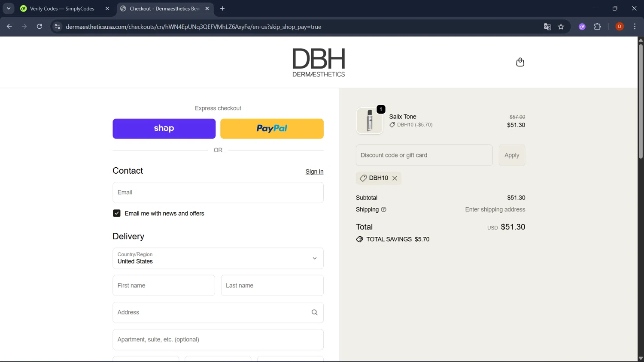This screenshot has width=644, height=362.
Task: Go back to the previous page
Action: pos(9,27)
